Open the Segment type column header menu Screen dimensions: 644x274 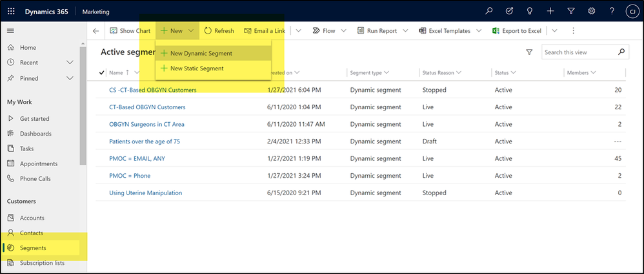click(370, 73)
